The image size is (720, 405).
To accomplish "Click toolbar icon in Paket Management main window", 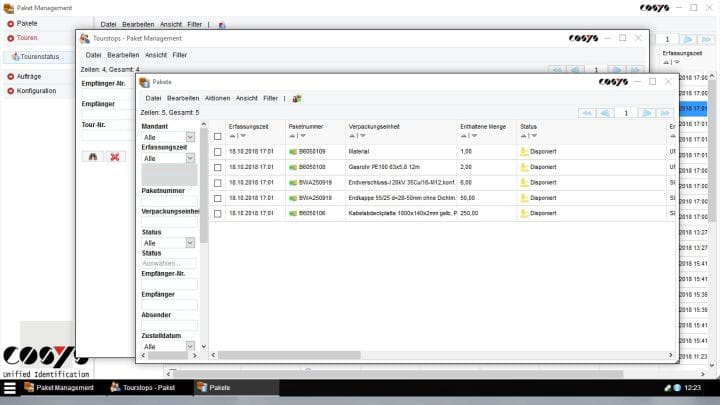I will coord(222,25).
